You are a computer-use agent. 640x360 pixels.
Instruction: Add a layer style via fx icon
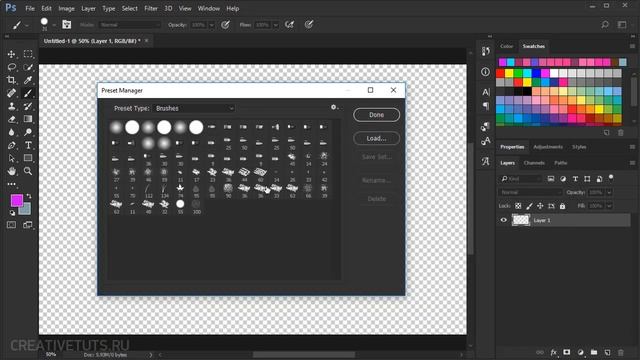(x=553, y=352)
